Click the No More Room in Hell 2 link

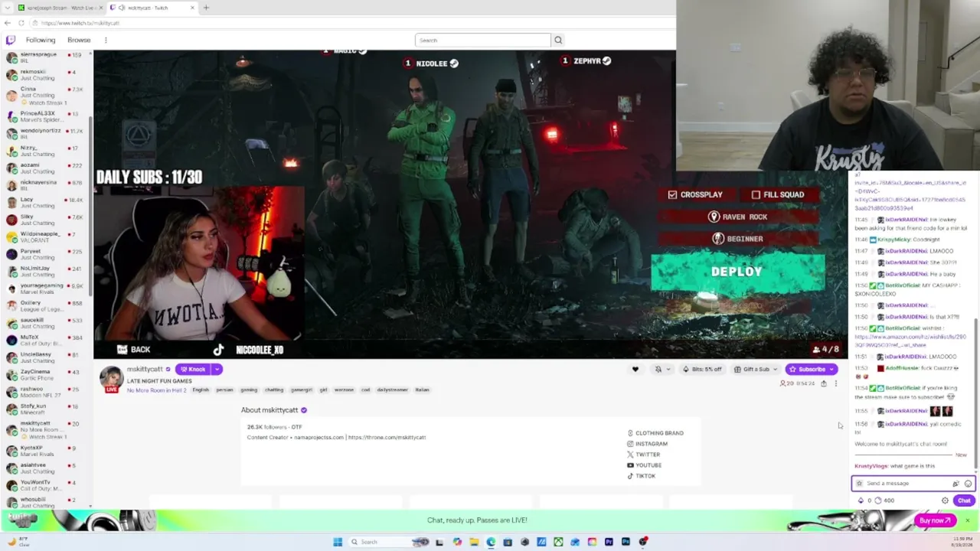click(156, 390)
